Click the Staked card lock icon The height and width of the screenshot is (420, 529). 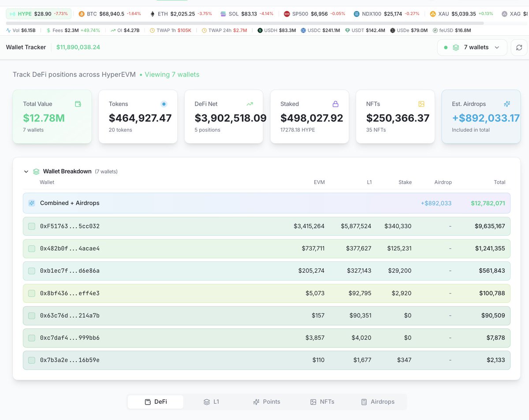pyautogui.click(x=335, y=104)
